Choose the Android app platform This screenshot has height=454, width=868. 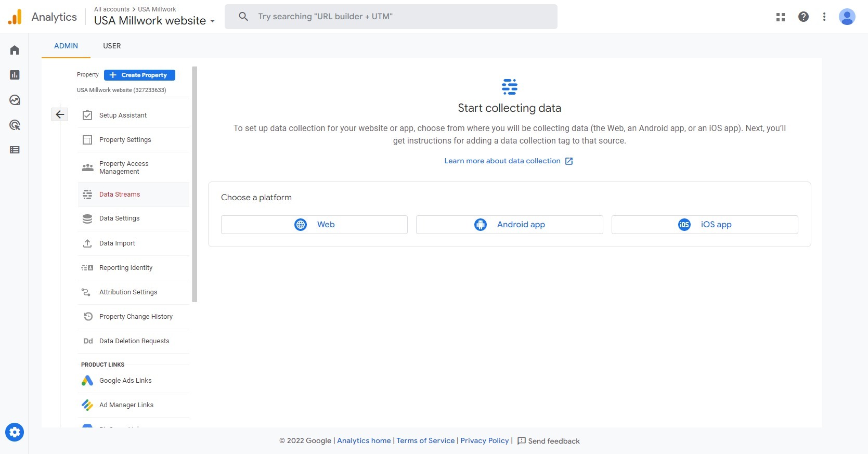click(x=510, y=225)
